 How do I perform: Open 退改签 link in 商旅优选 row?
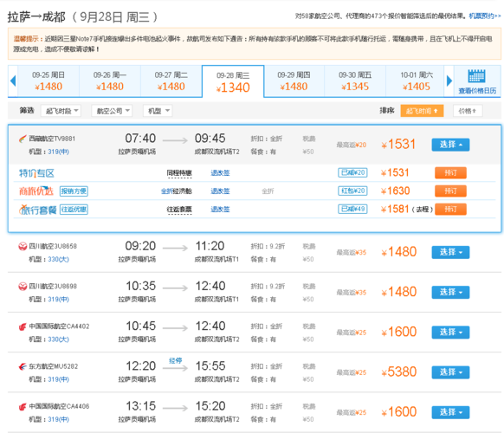click(220, 191)
